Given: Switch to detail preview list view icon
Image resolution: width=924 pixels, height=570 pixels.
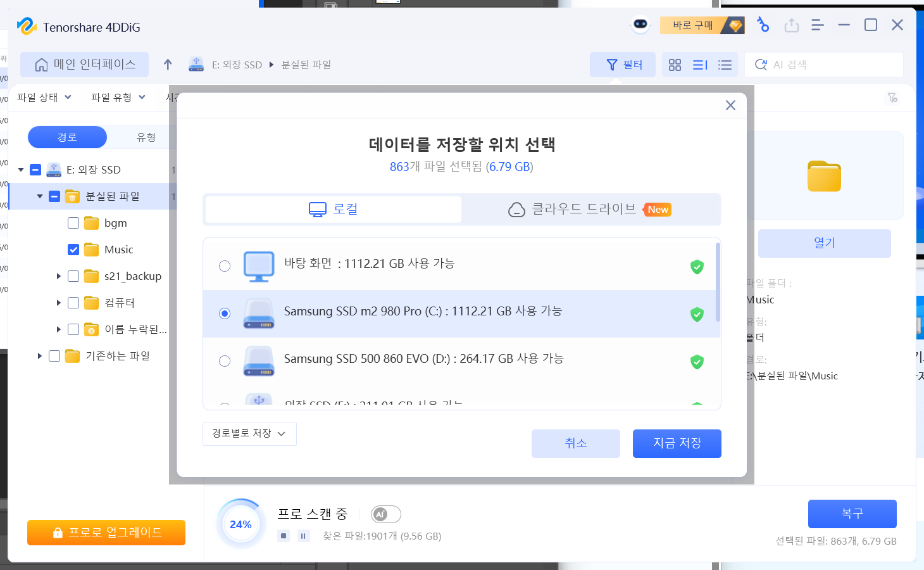Looking at the screenshot, I should (x=700, y=65).
